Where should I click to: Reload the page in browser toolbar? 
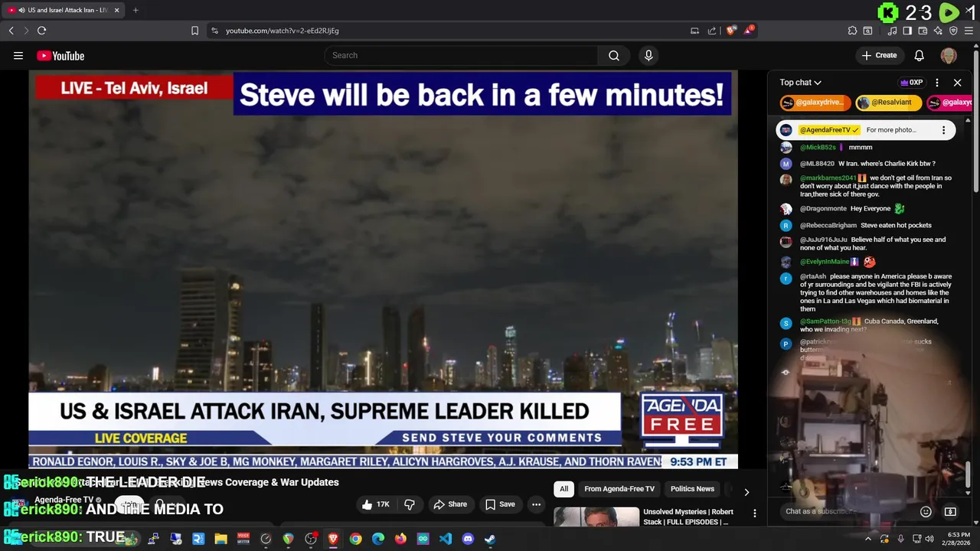click(x=41, y=31)
